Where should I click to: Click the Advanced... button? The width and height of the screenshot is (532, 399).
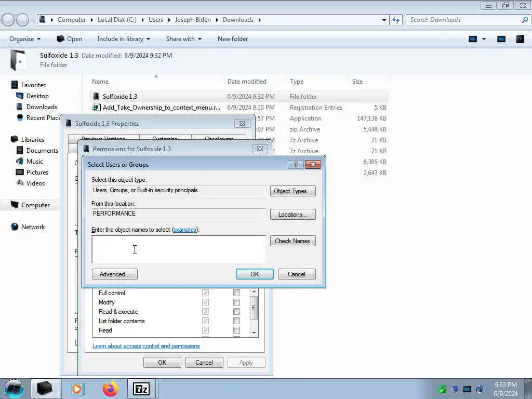tap(115, 274)
